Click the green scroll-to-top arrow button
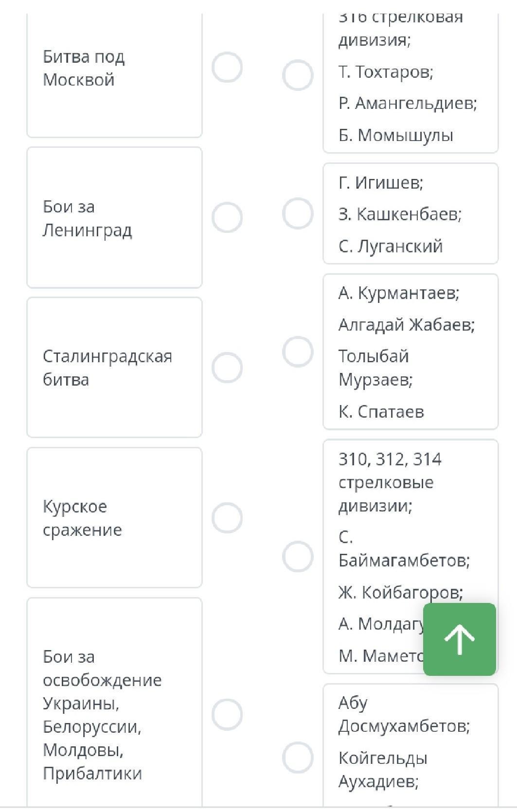 coord(459,639)
